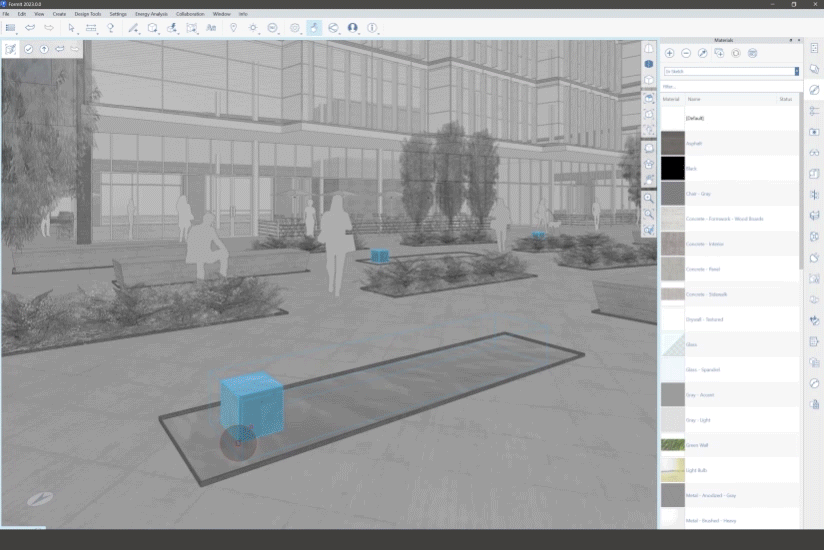Select the material eyedropper tool
Image resolution: width=824 pixels, height=550 pixels.
click(702, 53)
